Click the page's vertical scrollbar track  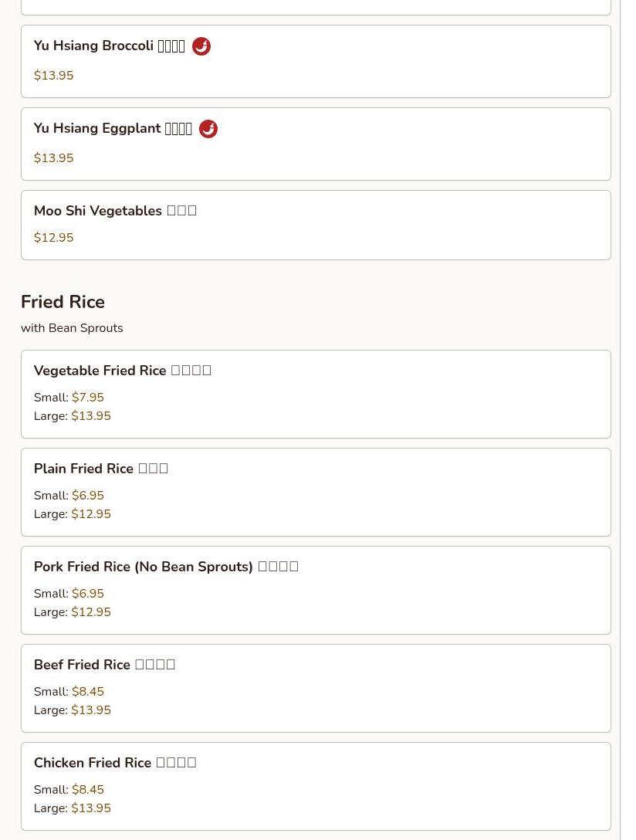point(628,420)
